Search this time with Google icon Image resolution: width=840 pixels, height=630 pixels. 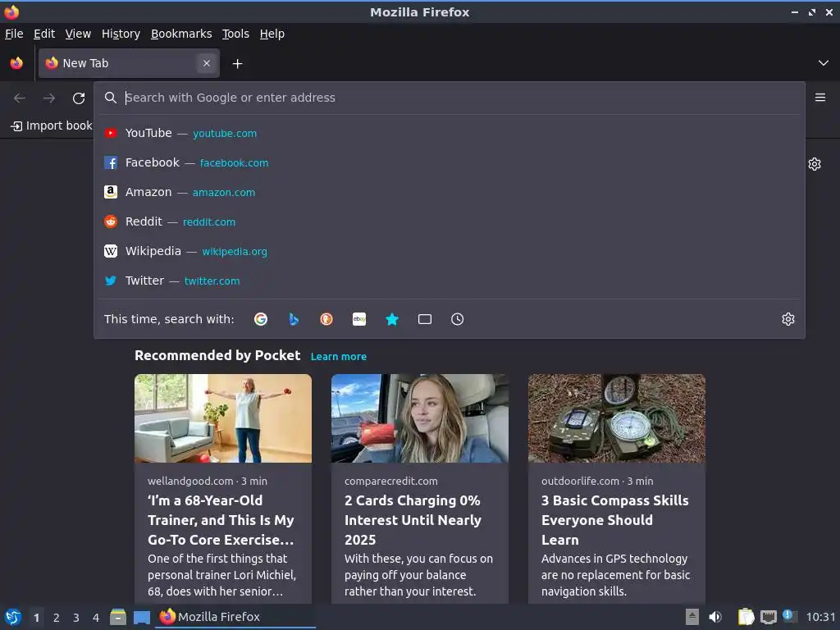coord(261,319)
